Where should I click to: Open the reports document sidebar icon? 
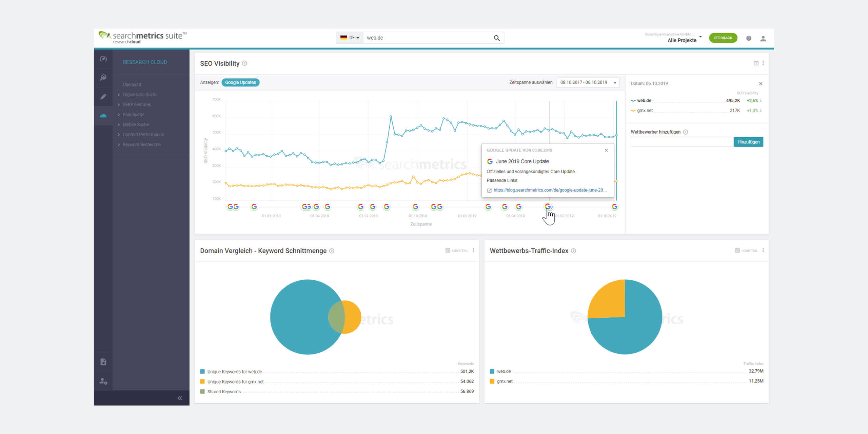coord(103,362)
